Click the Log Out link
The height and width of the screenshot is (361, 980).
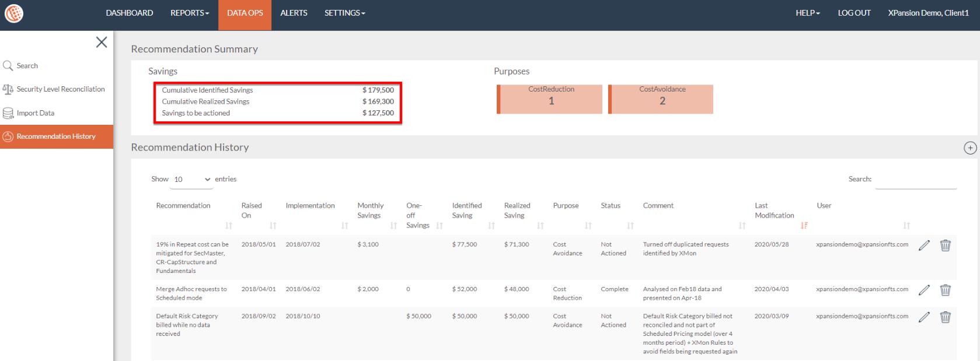[853, 13]
